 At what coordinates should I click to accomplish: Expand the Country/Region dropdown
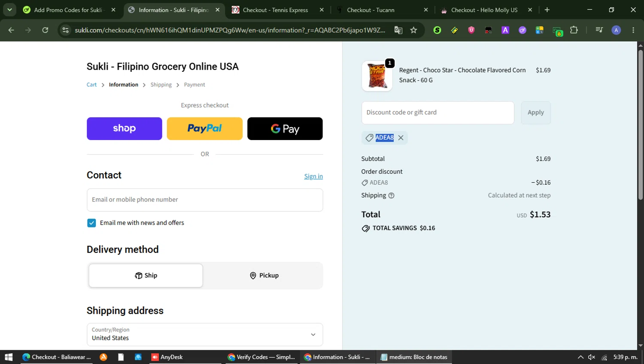pos(205,334)
